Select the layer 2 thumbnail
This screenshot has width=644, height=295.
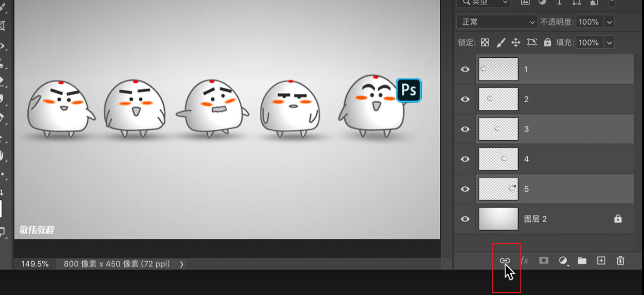(x=498, y=99)
